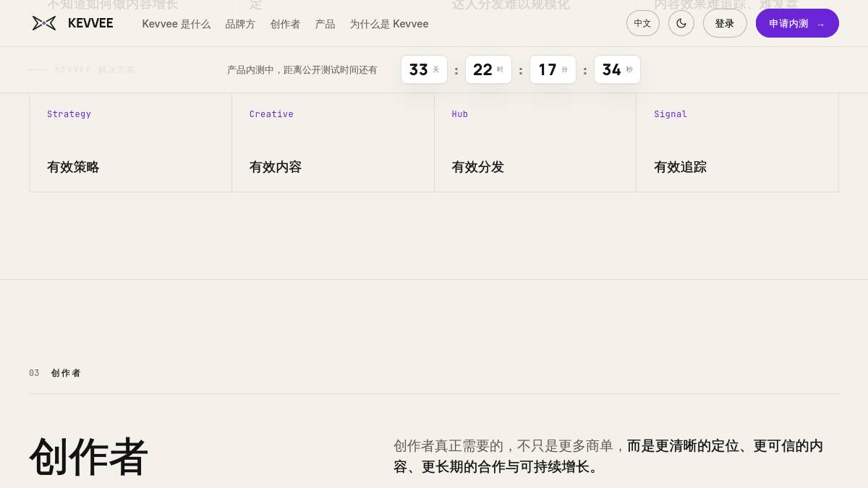Go to the 创作者 nav item
Screen dimensions: 868x488
(285, 24)
